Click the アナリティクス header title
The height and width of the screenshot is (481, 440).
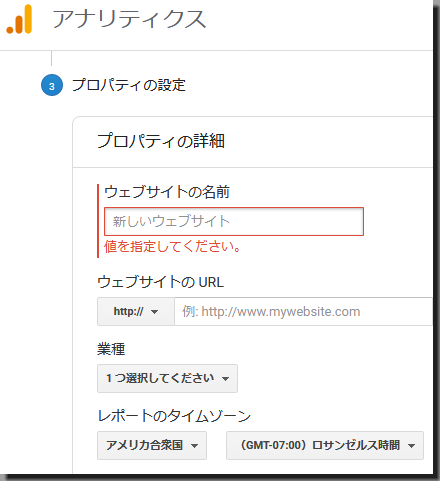(129, 19)
